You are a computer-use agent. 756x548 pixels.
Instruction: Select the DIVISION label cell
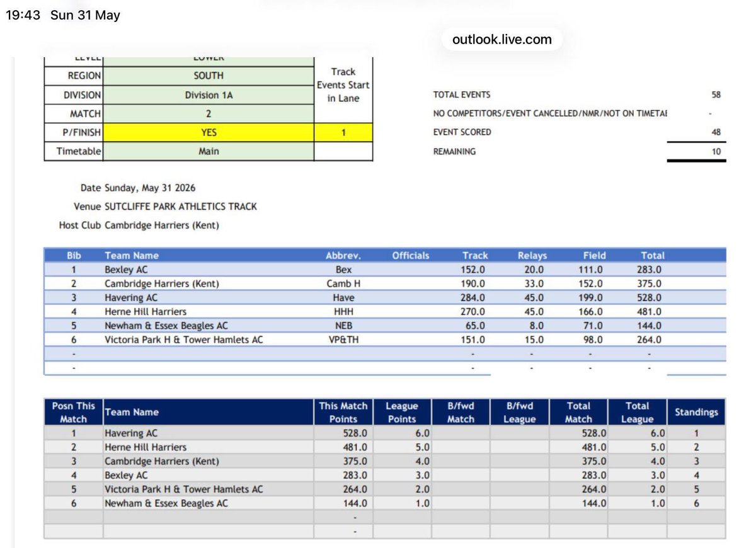click(x=74, y=95)
